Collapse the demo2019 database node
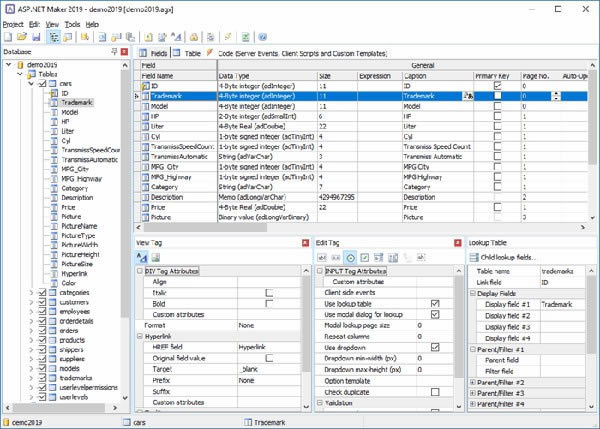600x429 pixels. (8, 65)
